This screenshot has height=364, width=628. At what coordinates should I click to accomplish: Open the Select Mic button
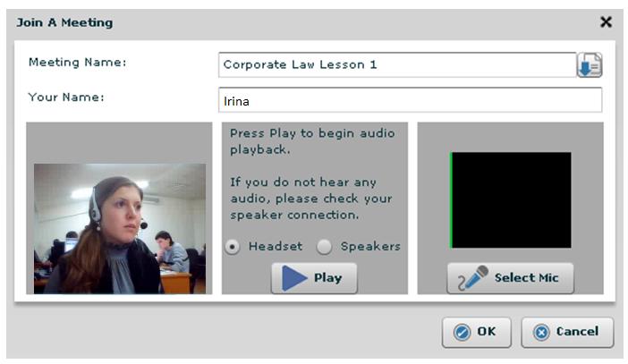click(x=510, y=278)
